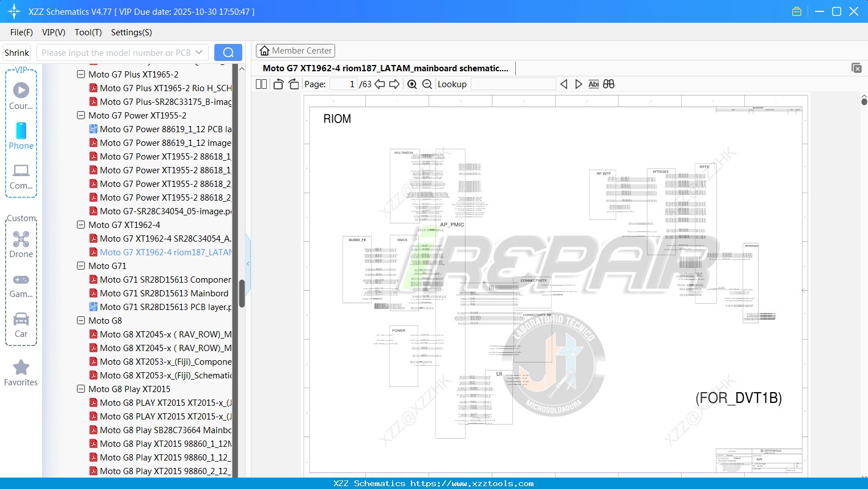Click the payment card icon in title bar
868x489 pixels.
[796, 11]
